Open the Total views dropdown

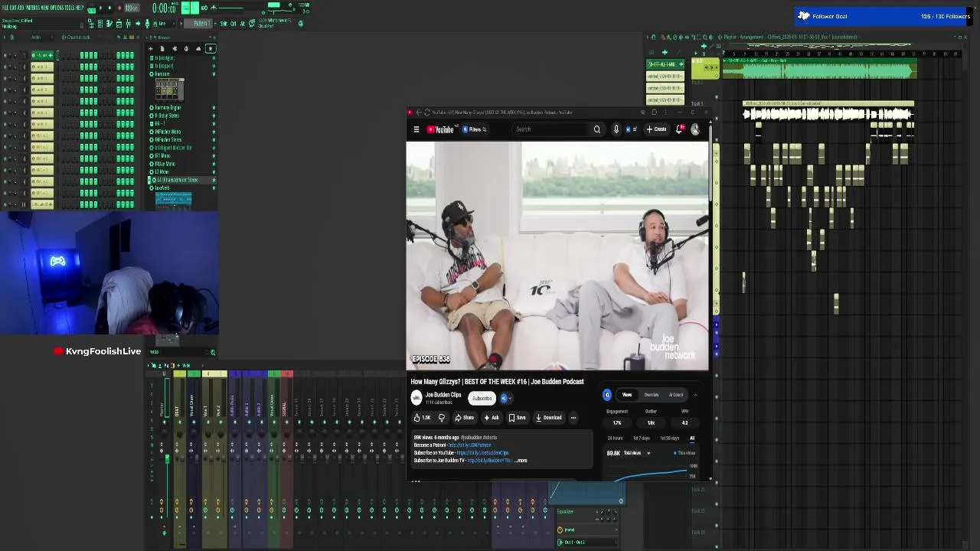click(636, 453)
